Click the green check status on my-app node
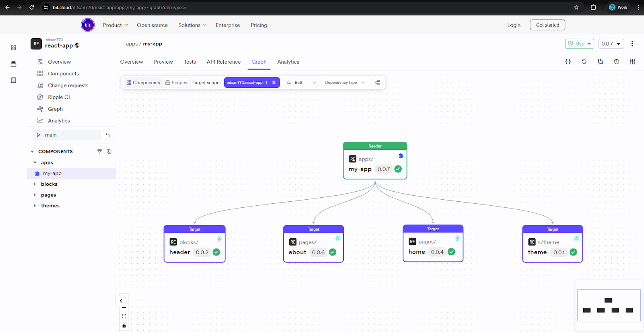This screenshot has height=333, width=644. click(x=398, y=169)
